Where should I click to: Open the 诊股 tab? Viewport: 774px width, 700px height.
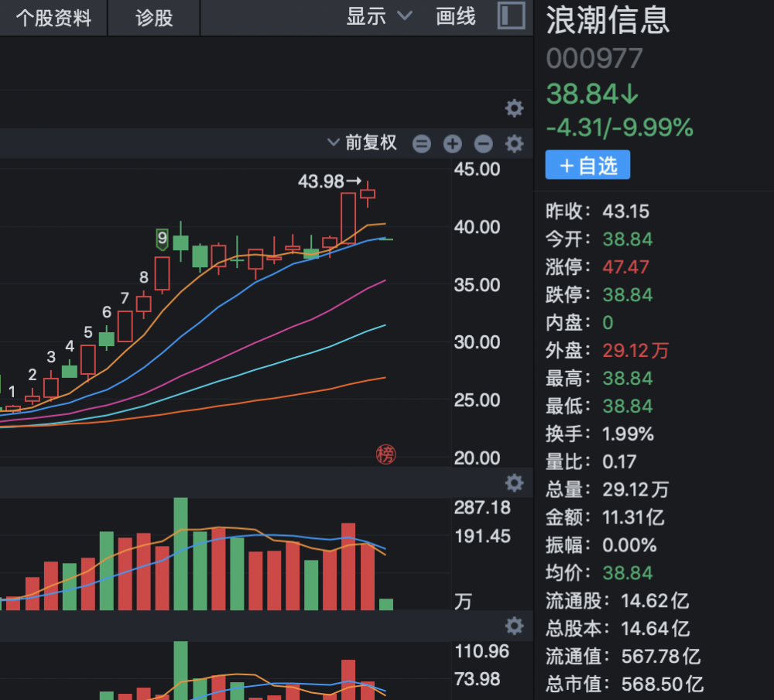pos(154,18)
